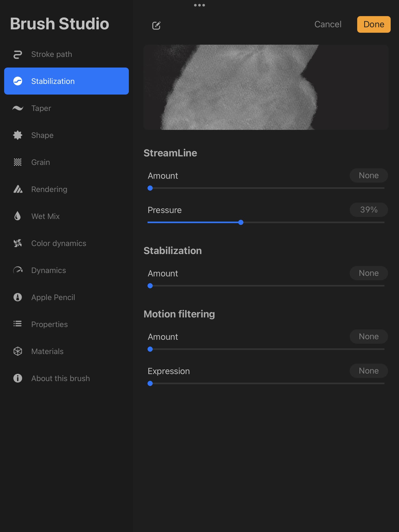This screenshot has height=532, width=399.
Task: Cancel the brush edits
Action: pyautogui.click(x=328, y=24)
